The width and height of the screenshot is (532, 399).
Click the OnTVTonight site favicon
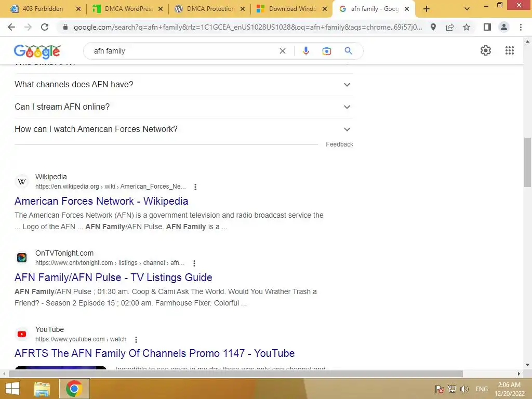[x=22, y=258]
